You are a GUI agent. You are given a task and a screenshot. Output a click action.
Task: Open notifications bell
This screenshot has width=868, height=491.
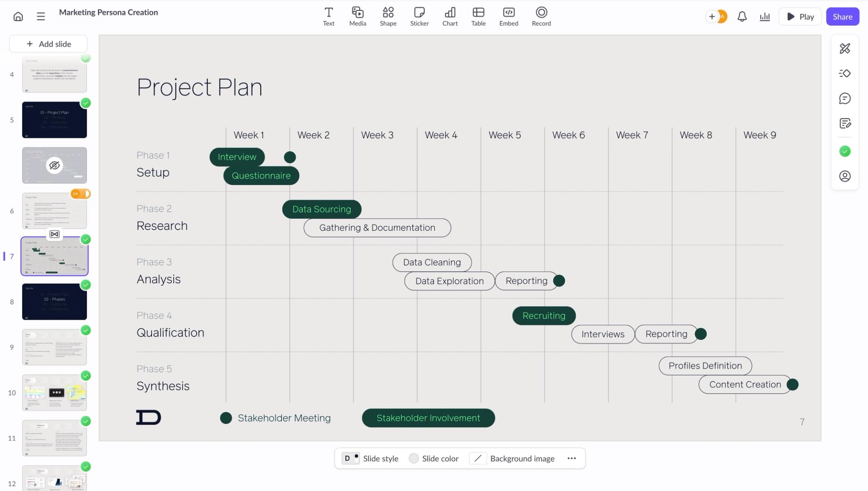click(742, 17)
